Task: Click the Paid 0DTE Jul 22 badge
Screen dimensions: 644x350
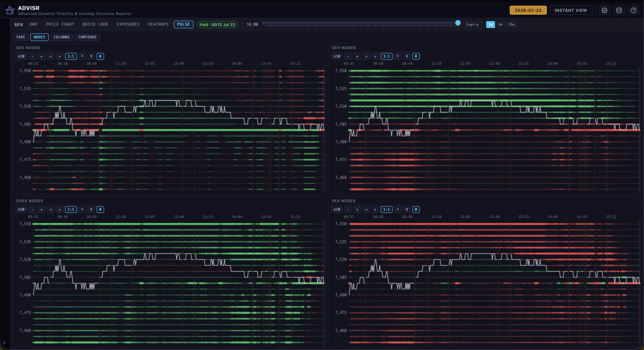Action: [217, 25]
